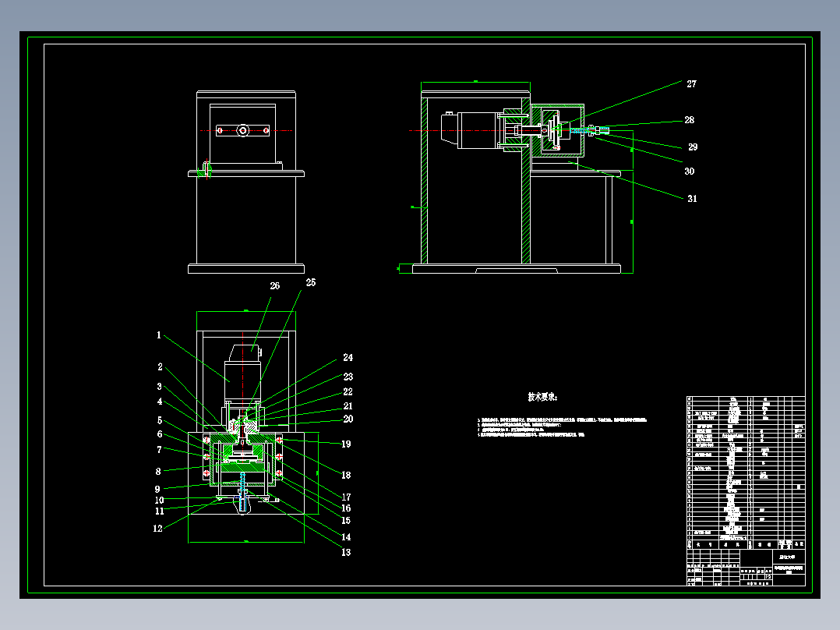Click part callout number 9
This screenshot has height=630, width=840.
click(x=157, y=489)
